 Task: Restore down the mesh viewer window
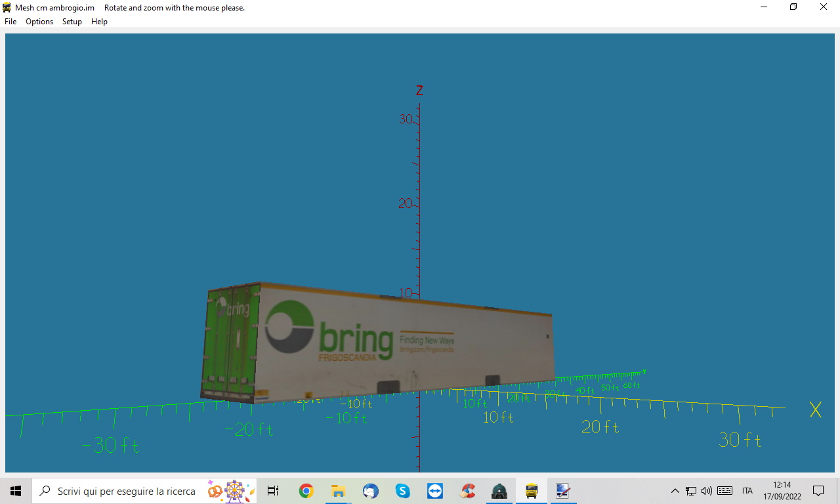(x=793, y=7)
